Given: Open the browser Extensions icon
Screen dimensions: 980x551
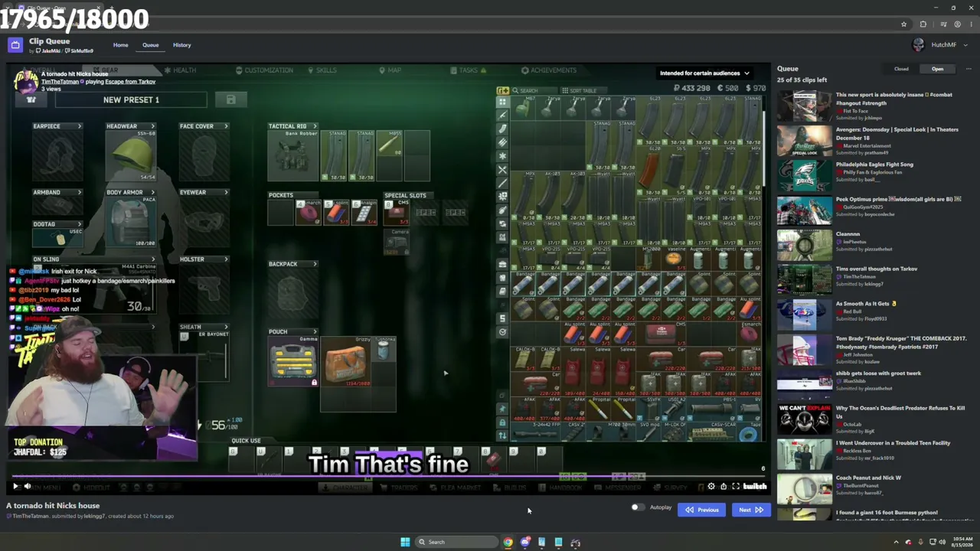Looking at the screenshot, I should coord(923,24).
